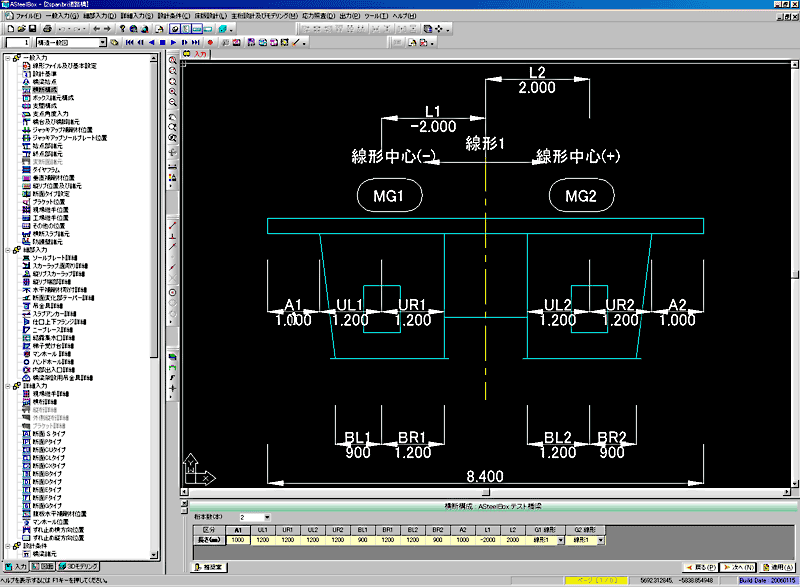The image size is (800, 587).
Task: Click the Save floppy disk icon
Action: click(x=32, y=29)
